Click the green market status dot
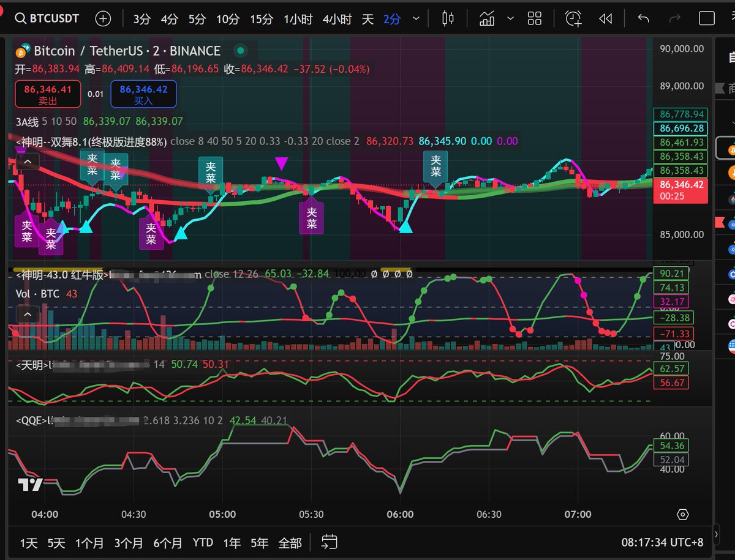 241,51
